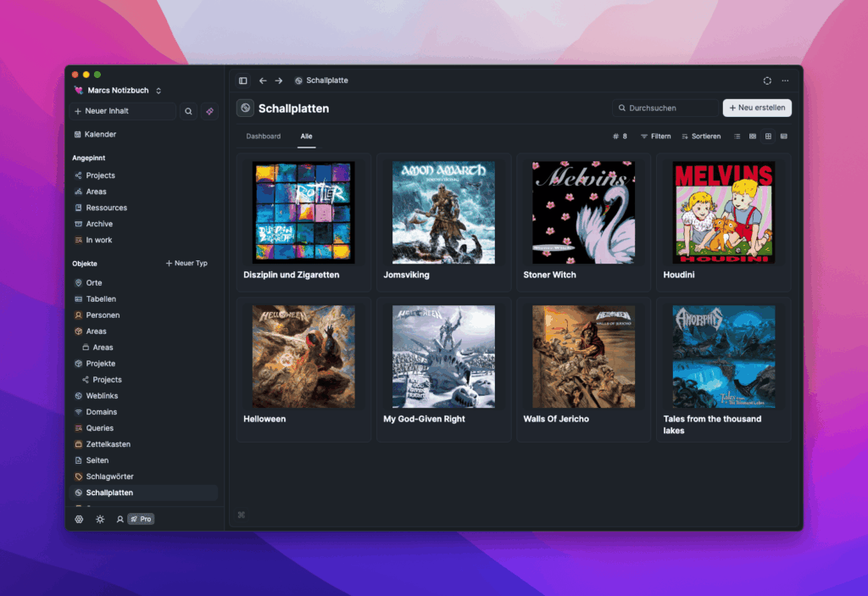Viewport: 868px width, 596px height.
Task: Click the Schallplatten type icon beside the title
Action: point(245,108)
